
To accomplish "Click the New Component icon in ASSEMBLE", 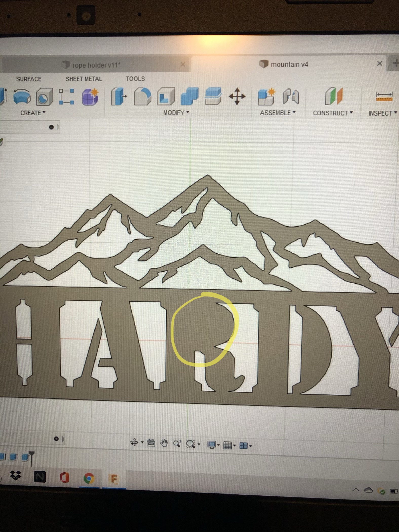I will (266, 97).
